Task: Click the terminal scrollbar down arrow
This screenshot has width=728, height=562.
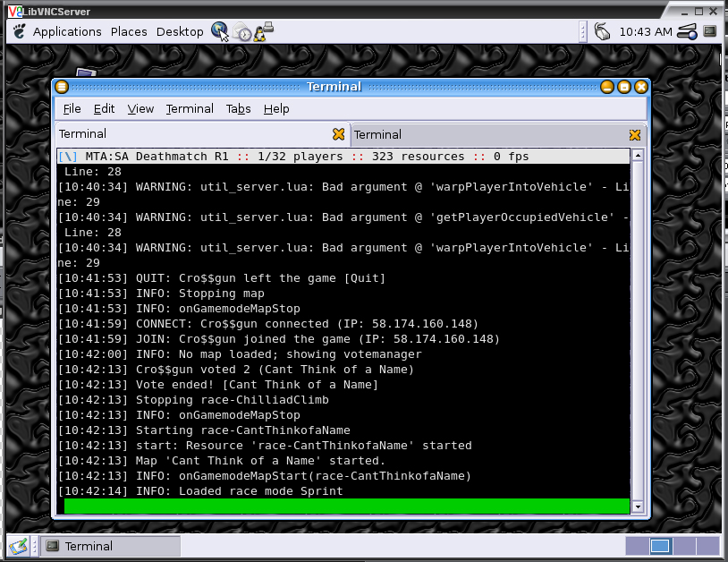Action: 638,507
